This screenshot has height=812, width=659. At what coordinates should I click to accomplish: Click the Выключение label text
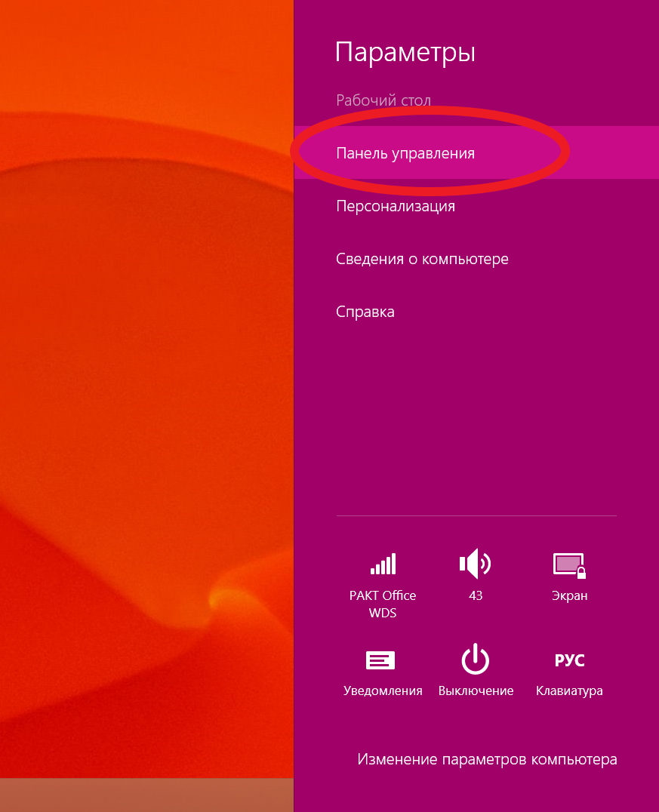pyautogui.click(x=476, y=691)
